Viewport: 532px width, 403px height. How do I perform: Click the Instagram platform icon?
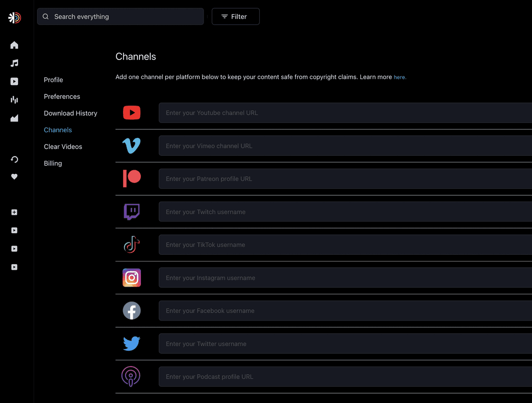(x=132, y=277)
